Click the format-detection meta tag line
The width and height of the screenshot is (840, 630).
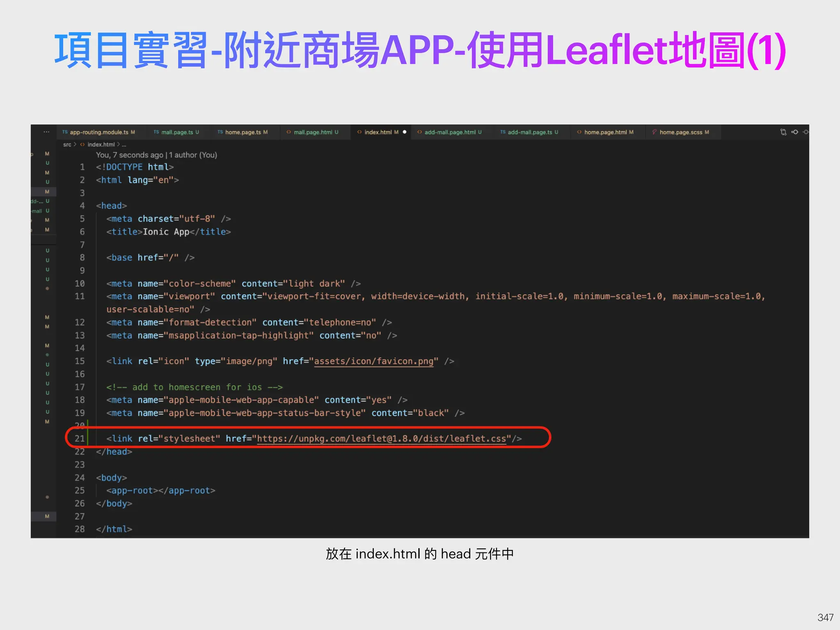click(249, 323)
